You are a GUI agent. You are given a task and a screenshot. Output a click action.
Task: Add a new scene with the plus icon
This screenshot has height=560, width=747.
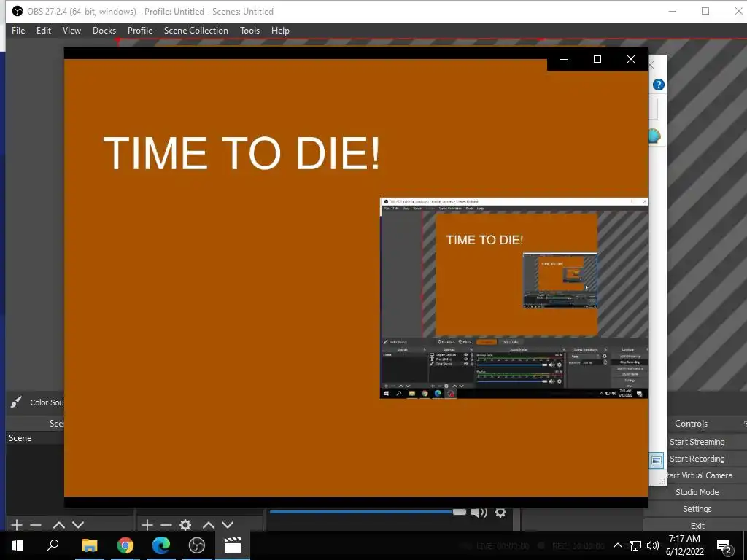coord(17,525)
